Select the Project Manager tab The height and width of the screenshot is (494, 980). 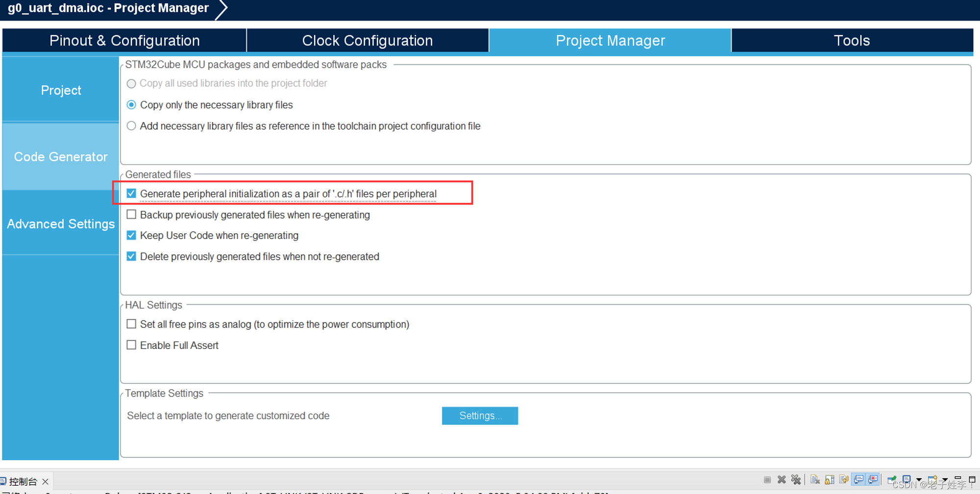point(610,40)
